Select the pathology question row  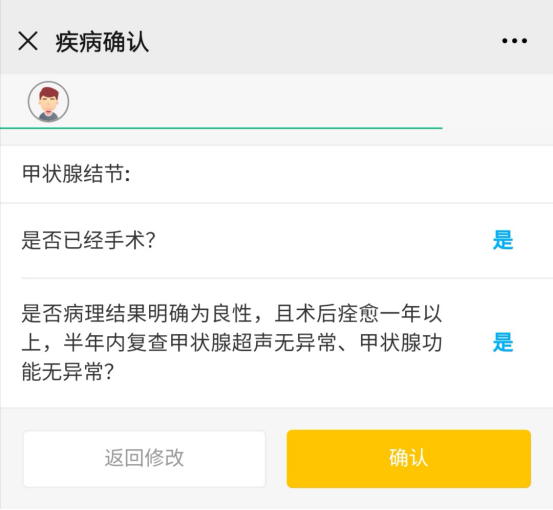(x=276, y=343)
